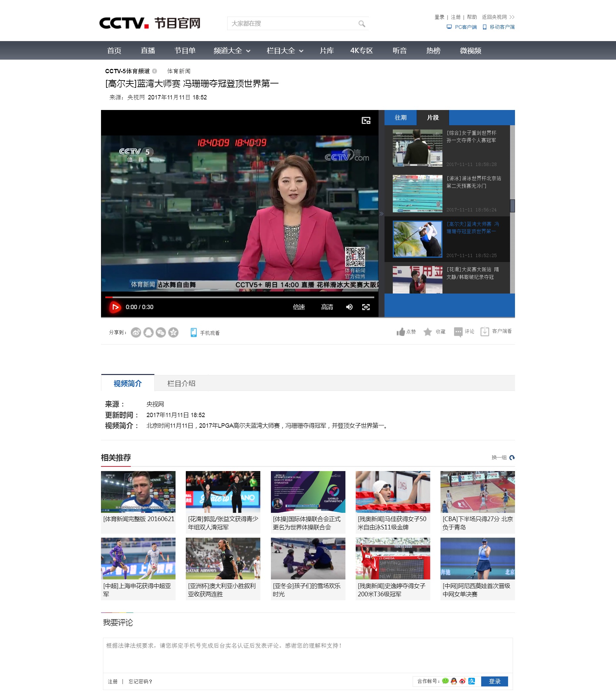Click the arrow icon beside CCTV-5体育频道
The width and height of the screenshot is (616, 699).
click(155, 71)
